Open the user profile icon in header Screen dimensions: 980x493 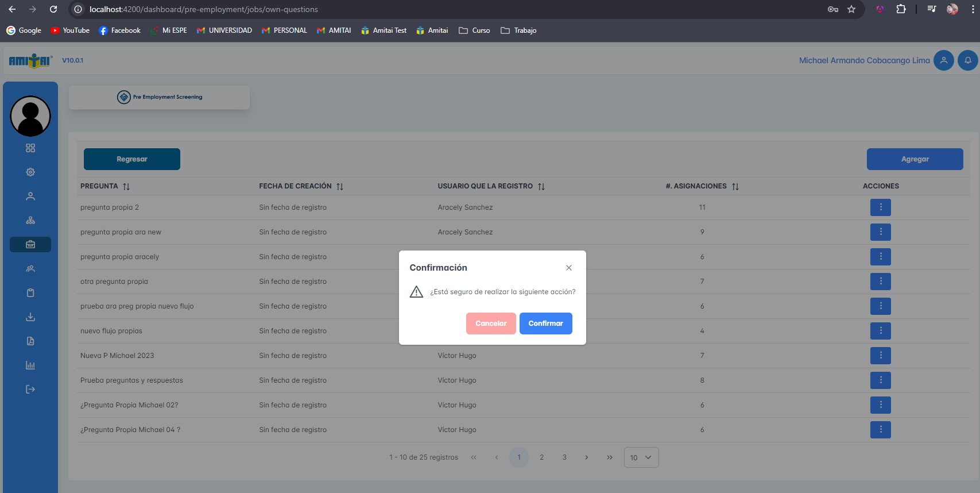(943, 60)
